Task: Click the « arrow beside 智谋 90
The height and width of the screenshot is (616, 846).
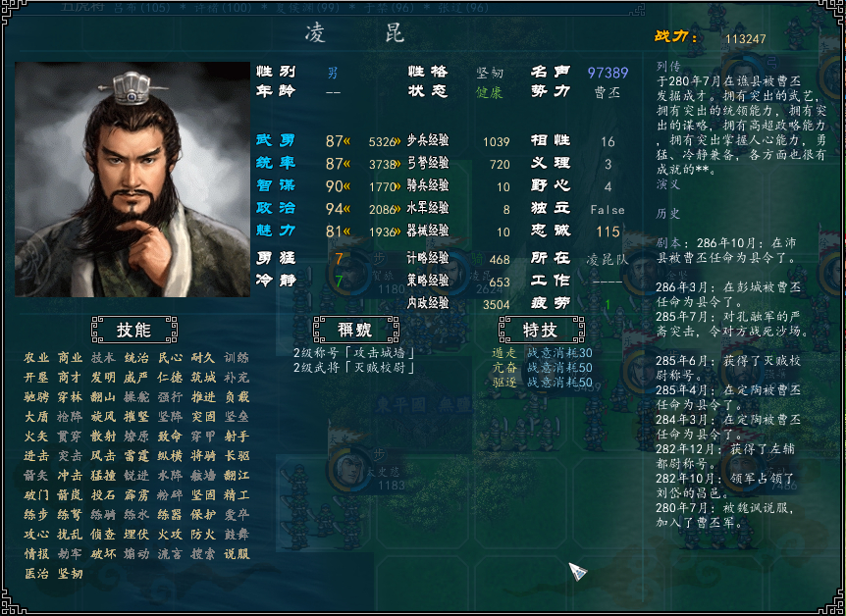Action: point(346,186)
